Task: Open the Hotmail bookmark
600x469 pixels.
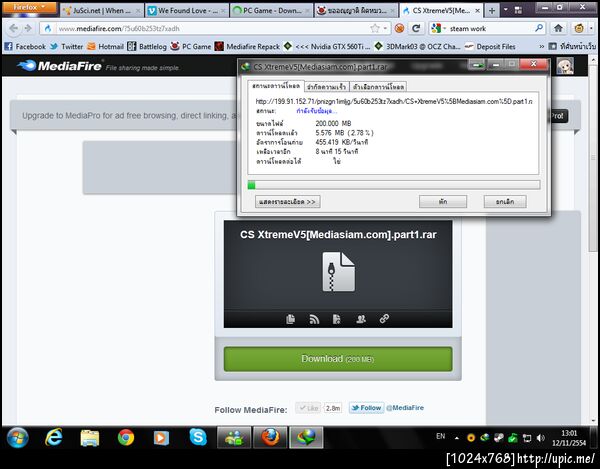Action: coord(105,47)
